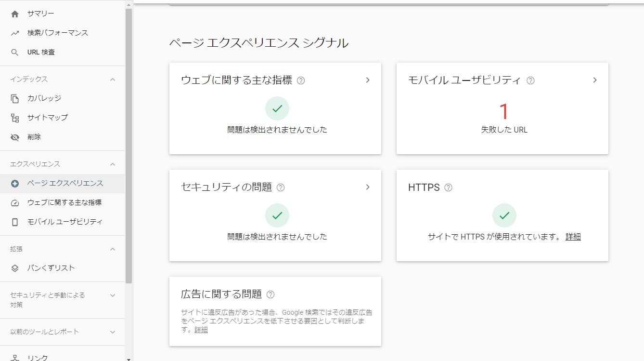Click 問題は検出されませんでした in セキュリティの問題 card
This screenshot has height=361, width=644.
tap(277, 237)
